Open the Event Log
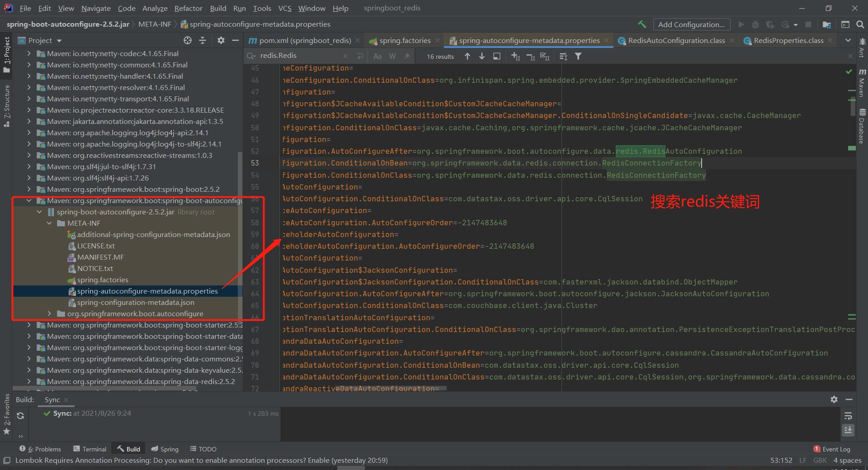 pyautogui.click(x=831, y=449)
